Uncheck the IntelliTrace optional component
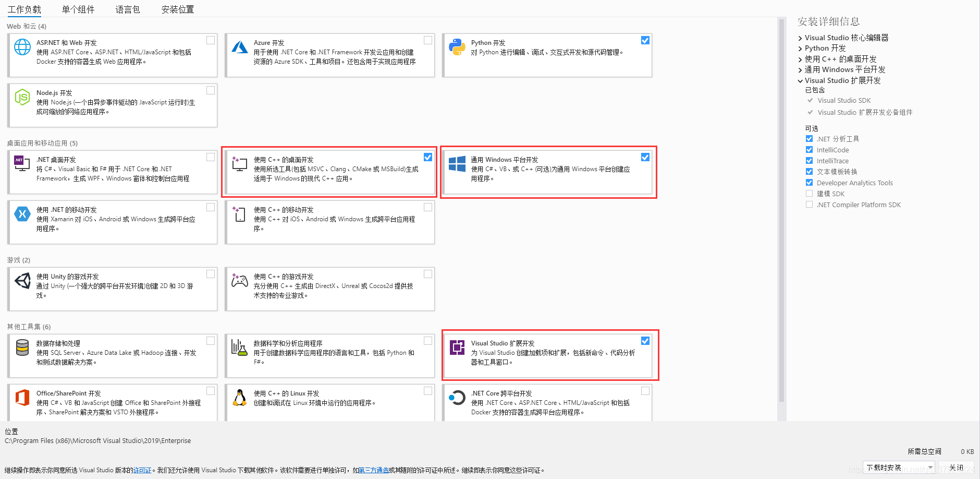980x479 pixels. [x=809, y=161]
